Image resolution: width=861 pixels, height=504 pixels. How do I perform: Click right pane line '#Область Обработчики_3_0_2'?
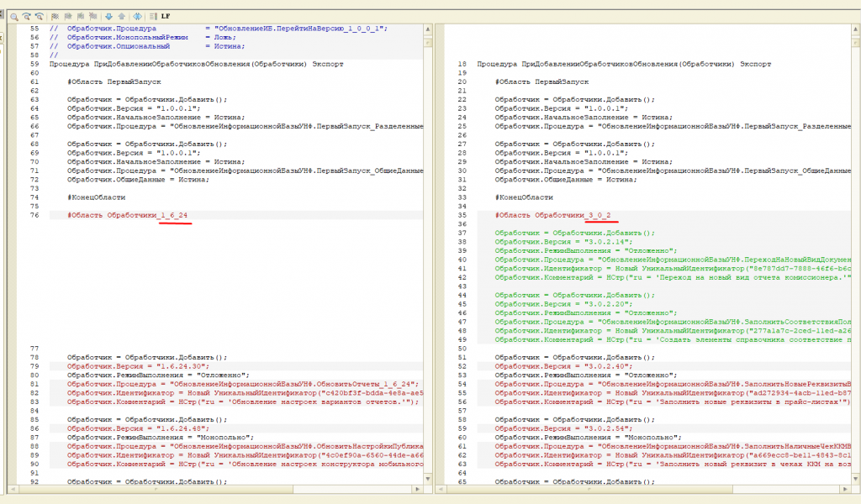tap(553, 216)
